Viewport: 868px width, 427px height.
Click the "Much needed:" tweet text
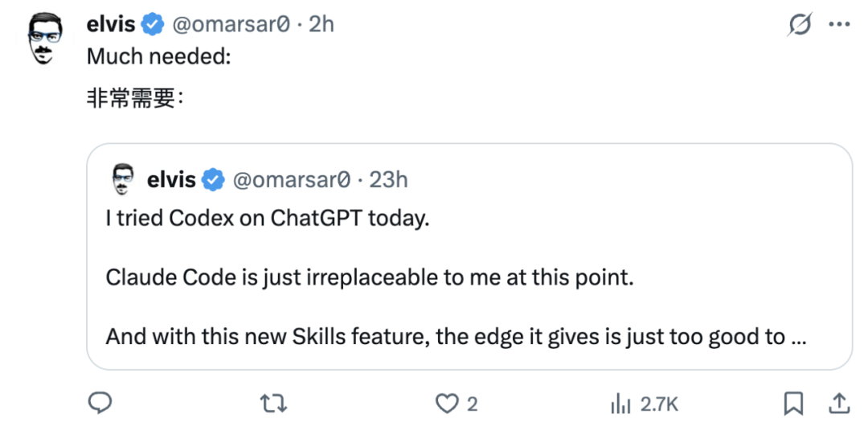click(159, 58)
